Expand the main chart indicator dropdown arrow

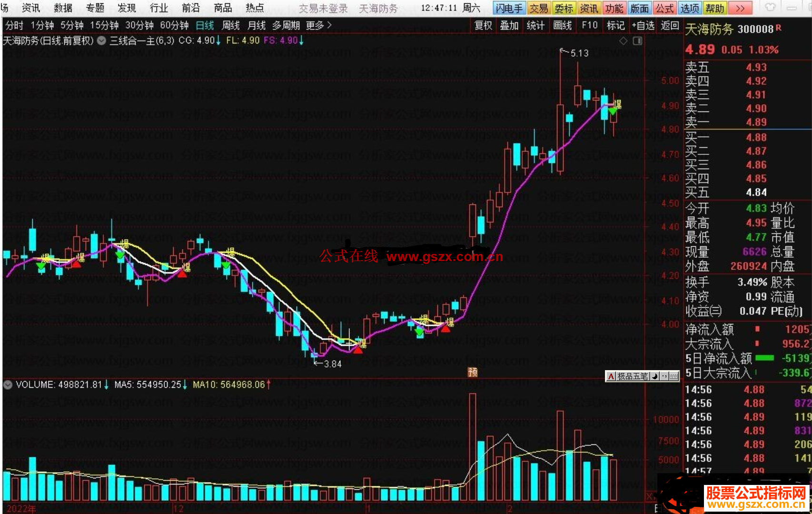point(101,40)
